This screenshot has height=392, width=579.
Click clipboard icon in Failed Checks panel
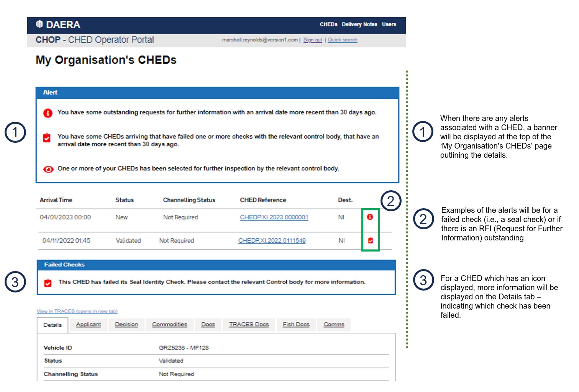[48, 283]
